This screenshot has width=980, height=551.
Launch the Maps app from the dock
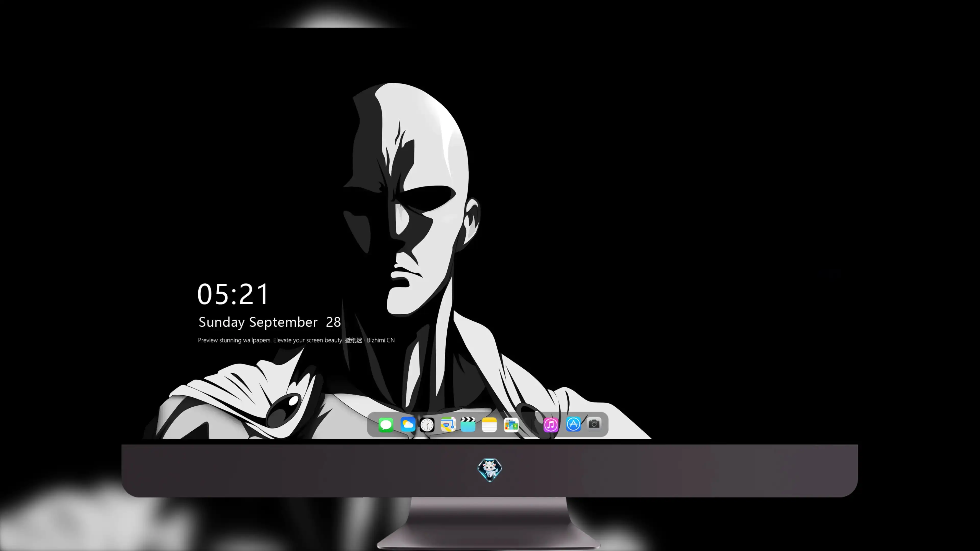(x=448, y=424)
